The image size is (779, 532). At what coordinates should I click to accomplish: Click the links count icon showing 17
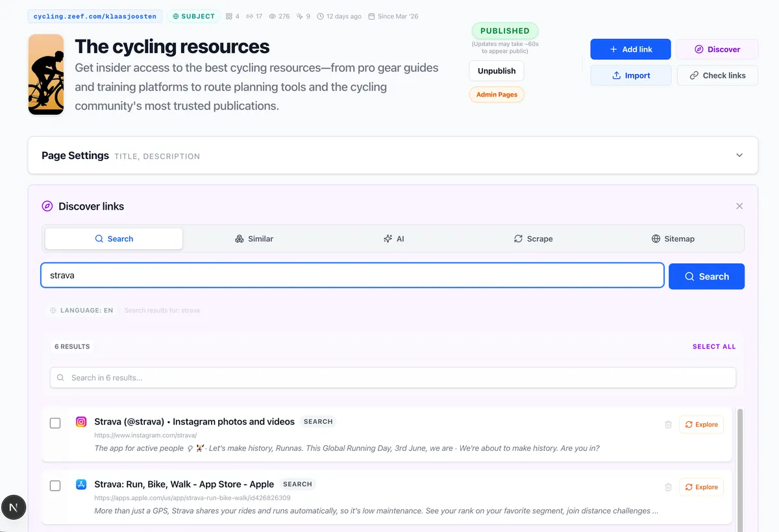pyautogui.click(x=249, y=16)
